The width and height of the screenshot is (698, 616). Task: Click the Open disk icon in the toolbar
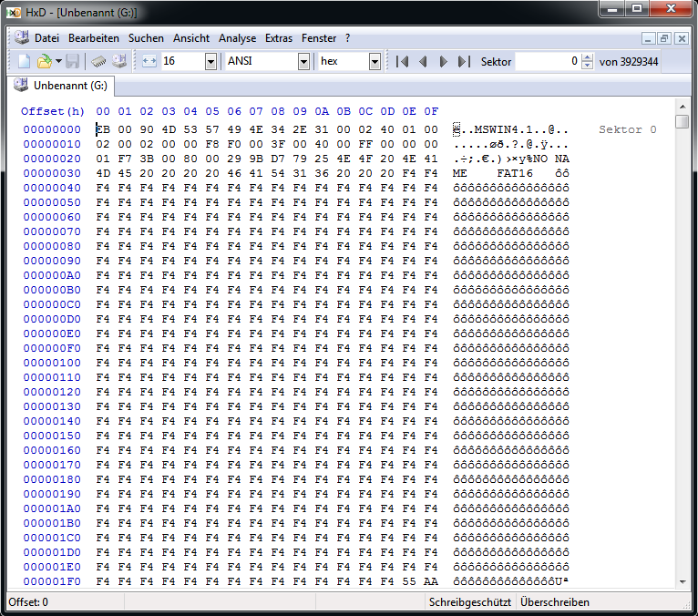pos(119,61)
